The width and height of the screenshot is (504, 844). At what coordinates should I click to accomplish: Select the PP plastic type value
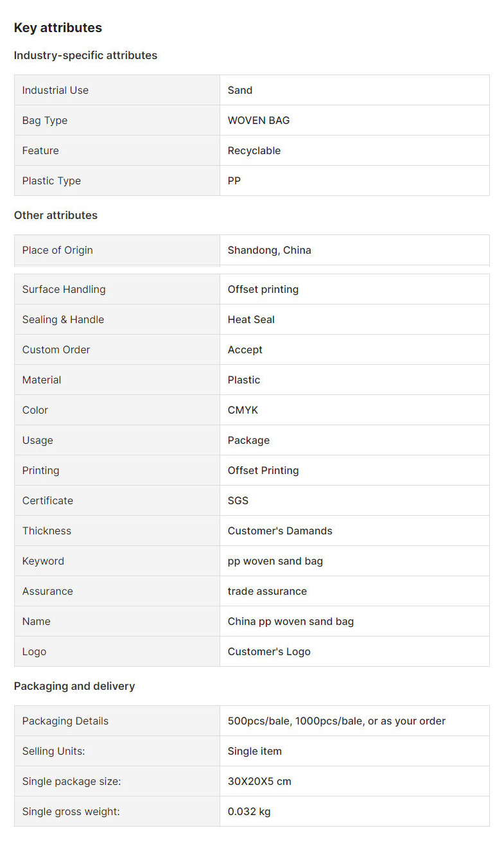coord(234,180)
